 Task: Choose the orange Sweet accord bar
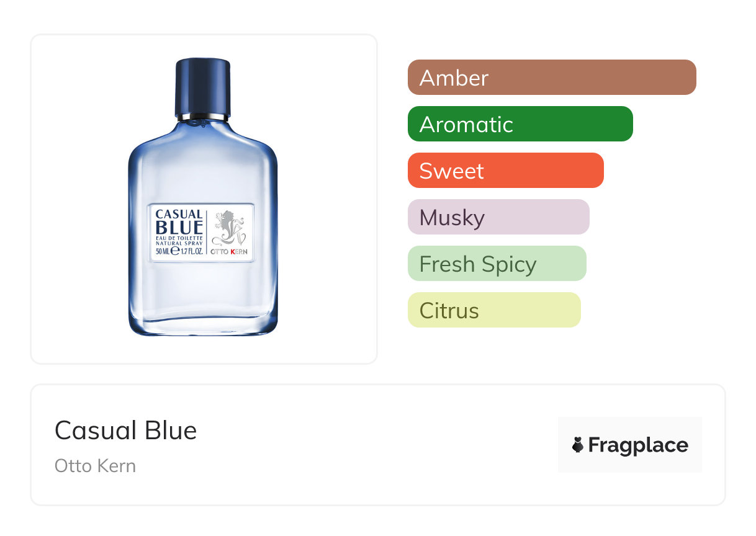[x=505, y=171]
